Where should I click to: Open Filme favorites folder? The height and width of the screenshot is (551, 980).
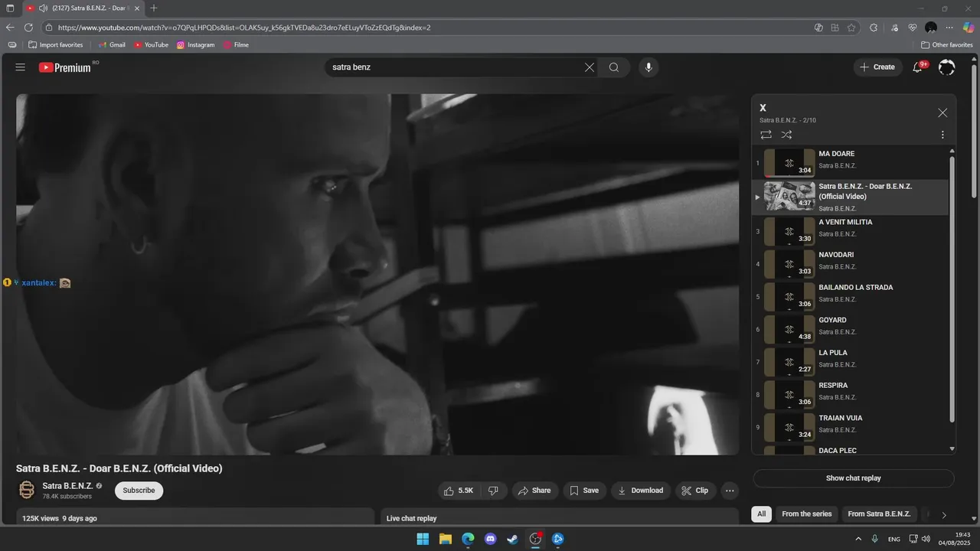237,45
